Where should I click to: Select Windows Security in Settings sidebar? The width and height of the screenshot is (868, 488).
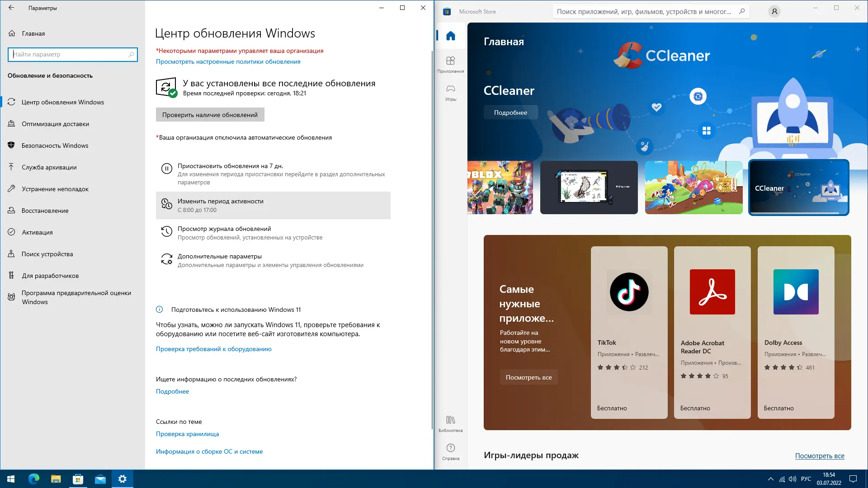55,145
